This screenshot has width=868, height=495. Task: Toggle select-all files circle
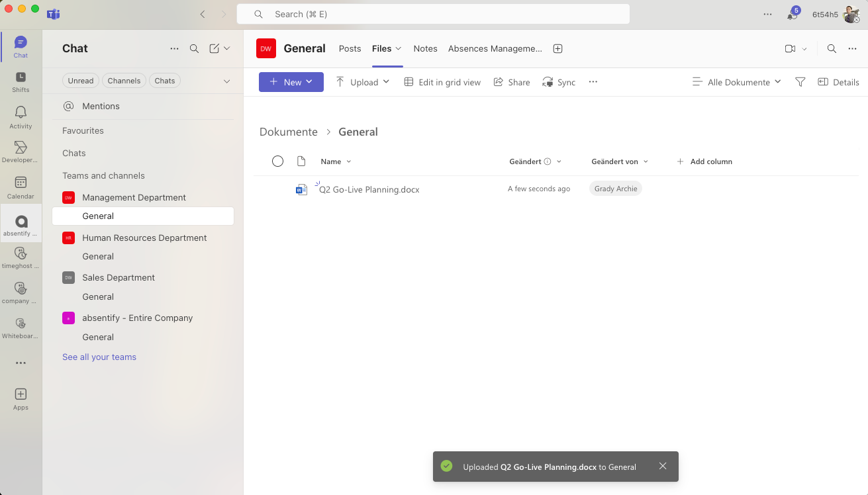pos(277,161)
